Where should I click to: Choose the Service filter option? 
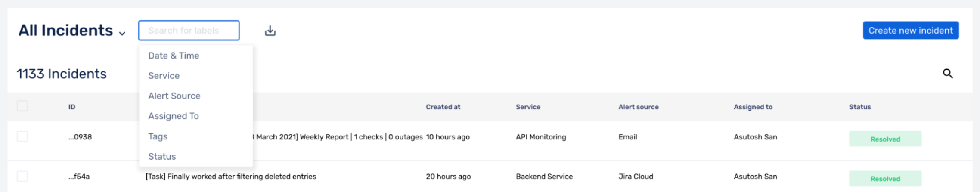(x=164, y=76)
